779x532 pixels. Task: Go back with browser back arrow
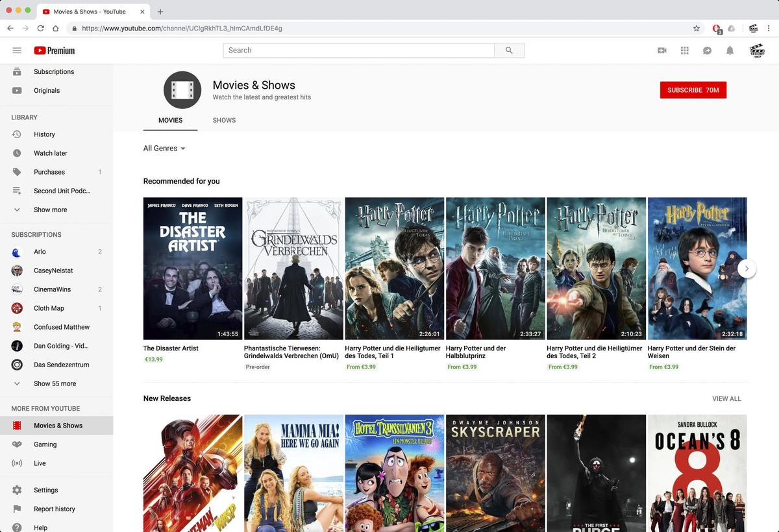(10, 29)
